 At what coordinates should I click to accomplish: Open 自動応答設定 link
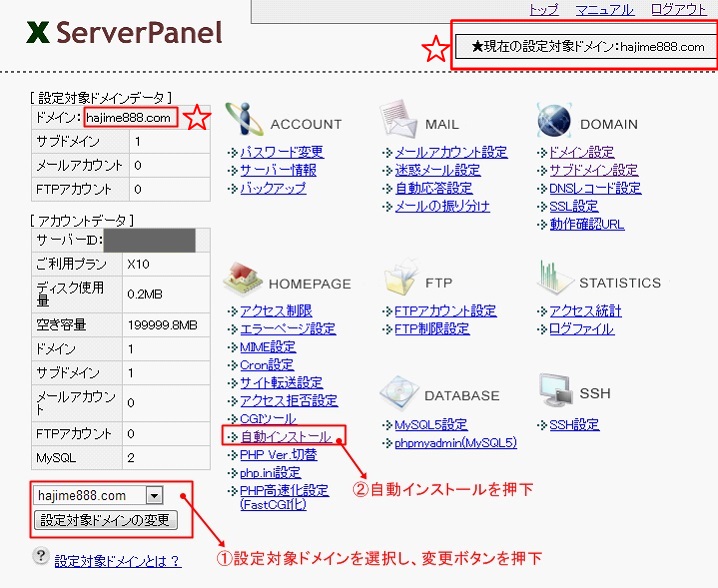tap(434, 188)
